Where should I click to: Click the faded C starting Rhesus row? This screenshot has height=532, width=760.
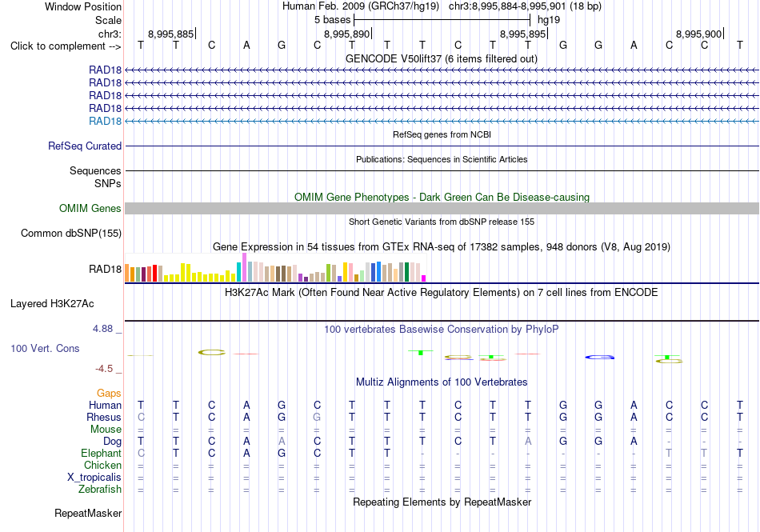point(141,417)
